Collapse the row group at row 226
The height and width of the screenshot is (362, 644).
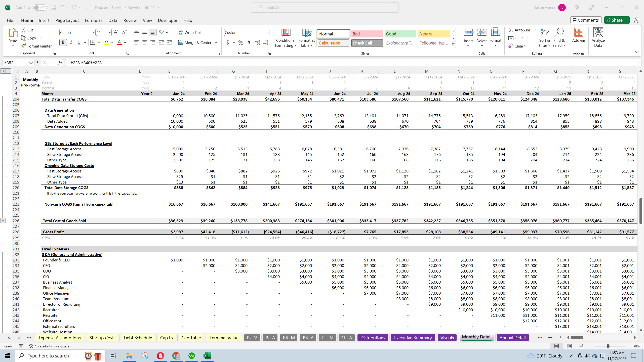click(x=3, y=221)
